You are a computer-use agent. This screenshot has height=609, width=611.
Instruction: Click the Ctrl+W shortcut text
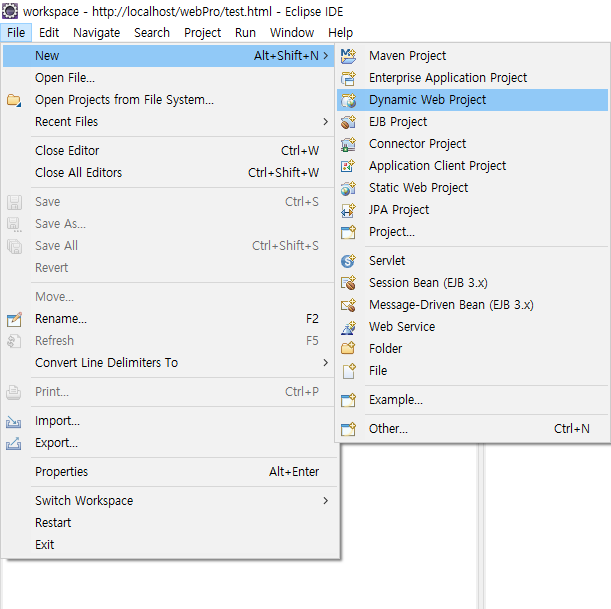(300, 150)
